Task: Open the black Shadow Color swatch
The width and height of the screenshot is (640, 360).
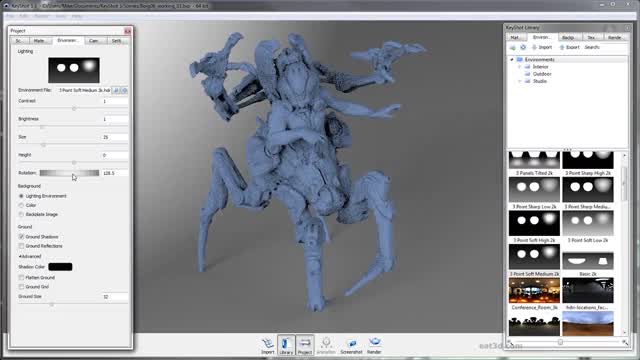Action: [60, 267]
